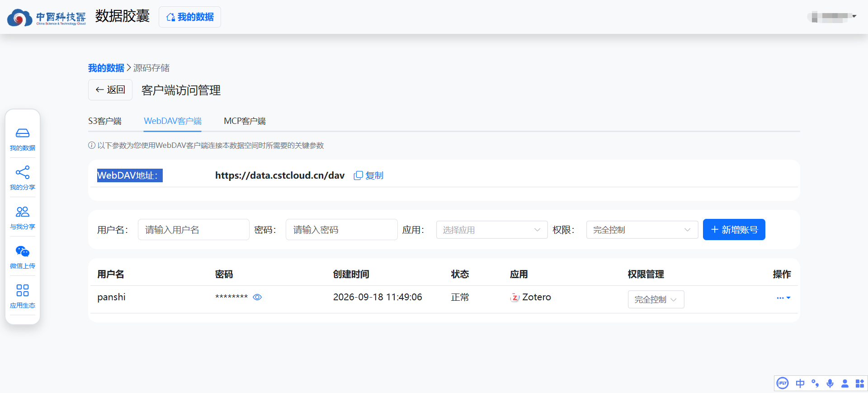Image resolution: width=868 pixels, height=393 pixels.
Task: Click the WebDAV URL https://data.cstcloud.cn/dav
Action: (280, 175)
